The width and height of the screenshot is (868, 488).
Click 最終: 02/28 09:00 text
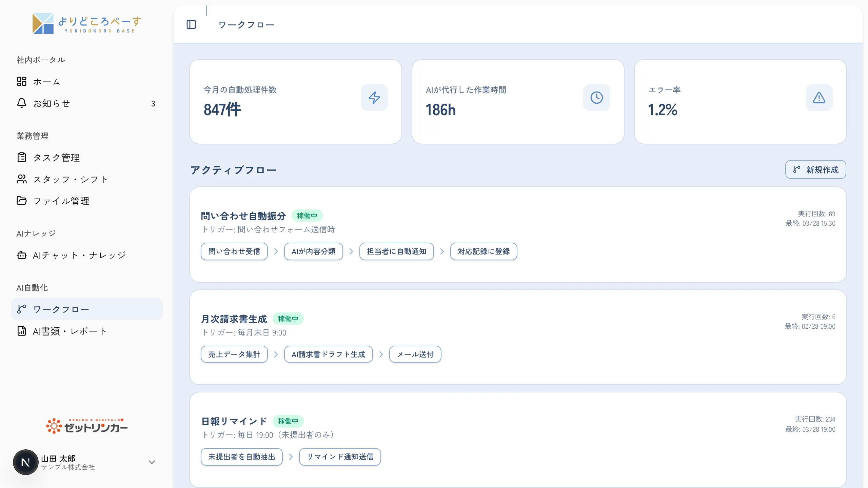pyautogui.click(x=810, y=326)
